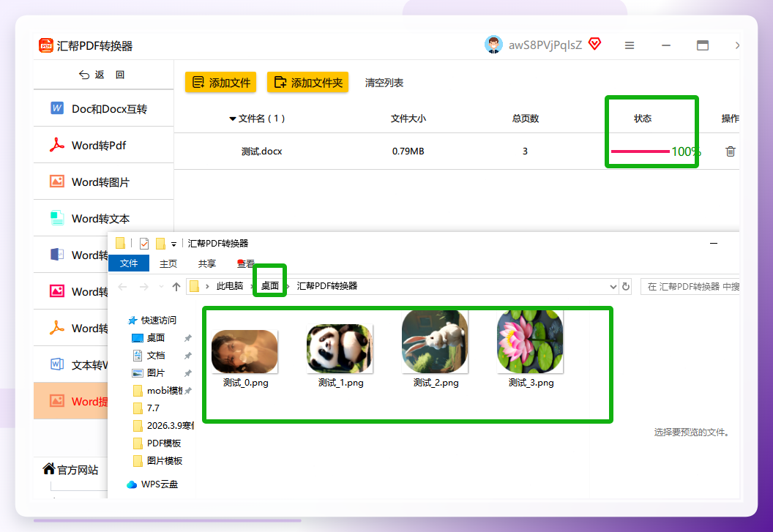Click the Explorer refresh button
Viewport: 773px width, 532px height.
coord(626,286)
